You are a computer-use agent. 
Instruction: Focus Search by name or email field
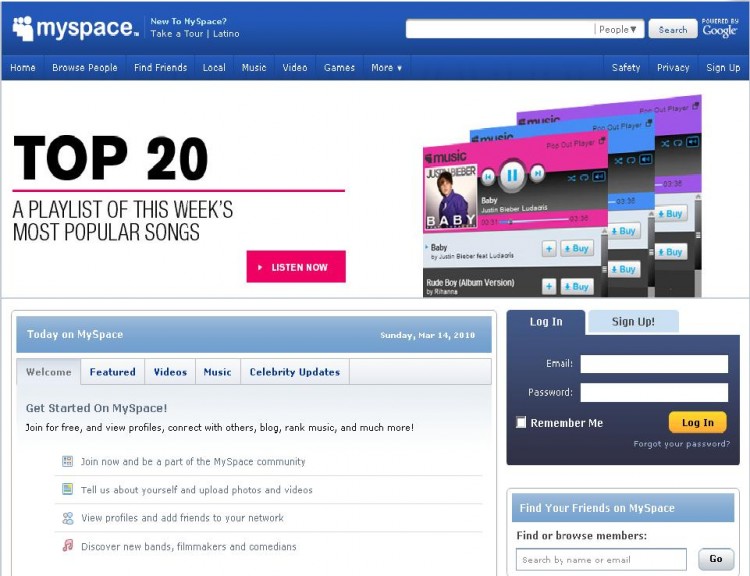601,560
